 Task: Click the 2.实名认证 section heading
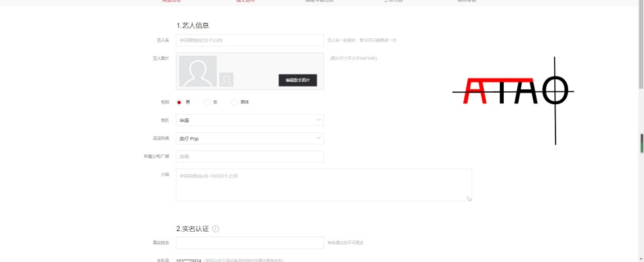click(x=193, y=228)
